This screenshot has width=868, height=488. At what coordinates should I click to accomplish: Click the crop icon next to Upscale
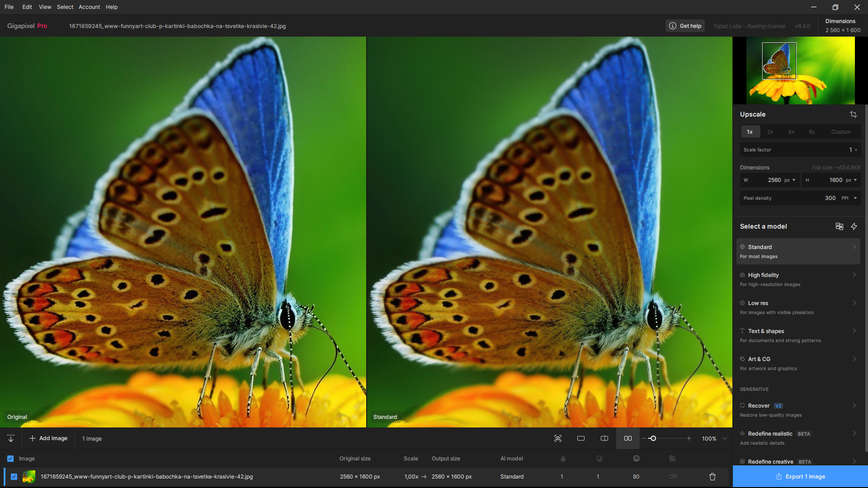(854, 114)
